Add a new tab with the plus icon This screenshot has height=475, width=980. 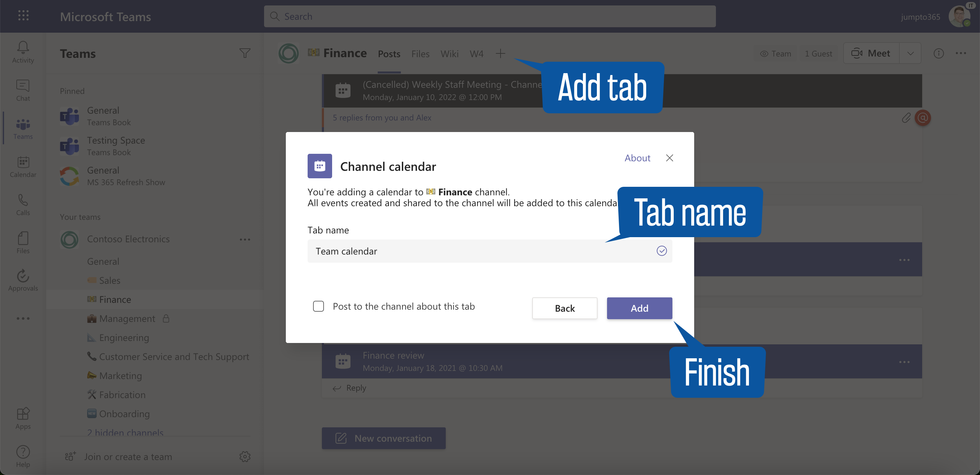coord(500,53)
